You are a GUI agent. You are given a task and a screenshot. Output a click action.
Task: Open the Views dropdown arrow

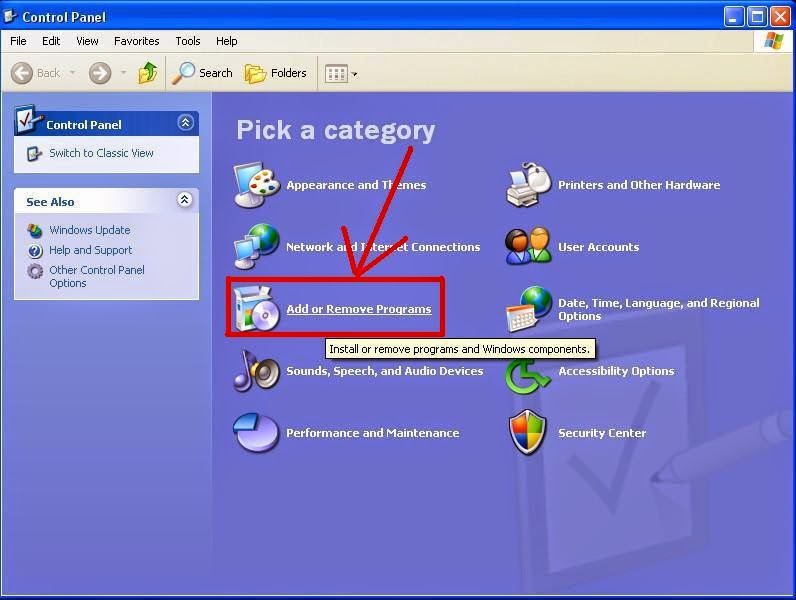point(354,74)
